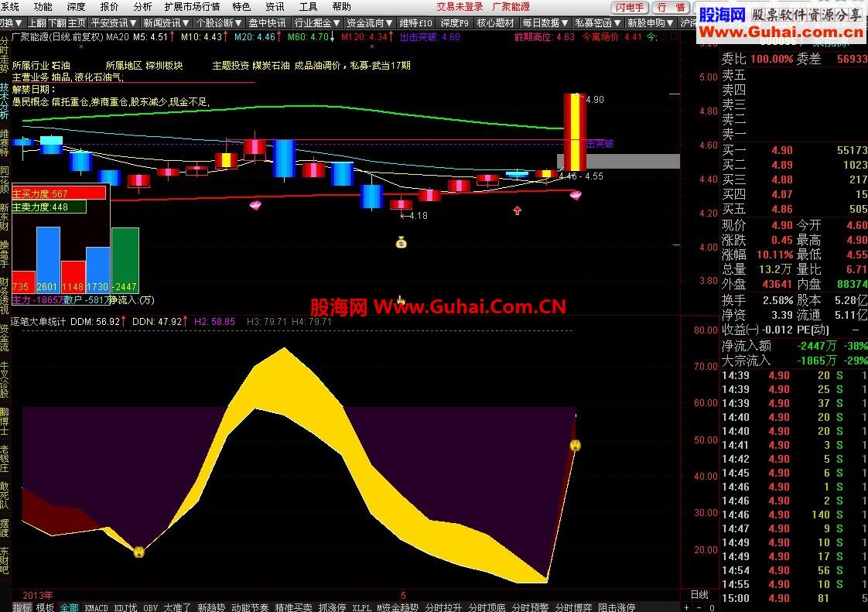This screenshot has width=868, height=612.
Task: Click the money bag icon below 4.18
Action: 402,242
